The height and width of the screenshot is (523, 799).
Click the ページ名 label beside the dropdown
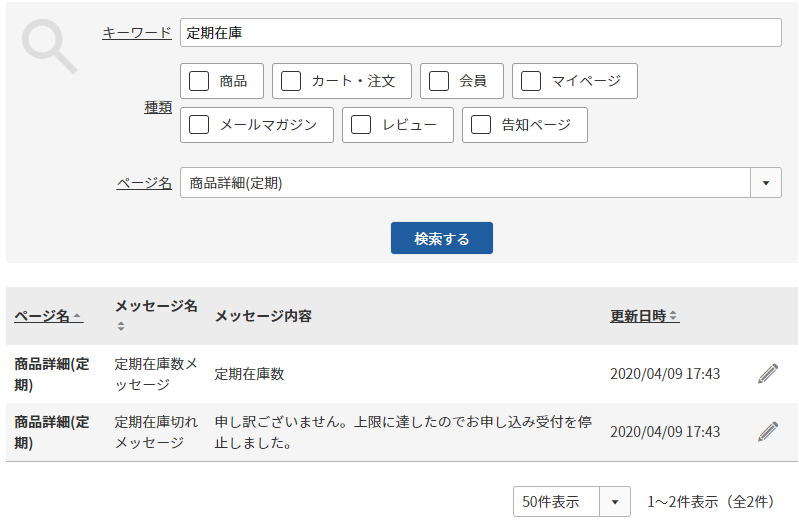[x=144, y=182]
